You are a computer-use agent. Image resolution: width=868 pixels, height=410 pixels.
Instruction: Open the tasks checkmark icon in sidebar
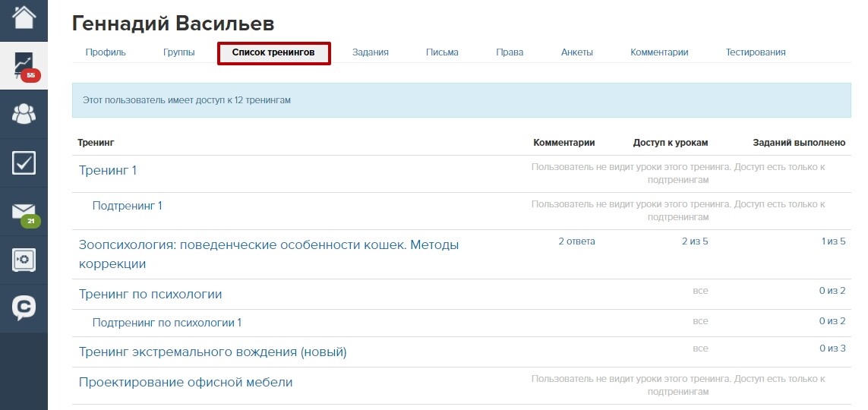tap(24, 163)
